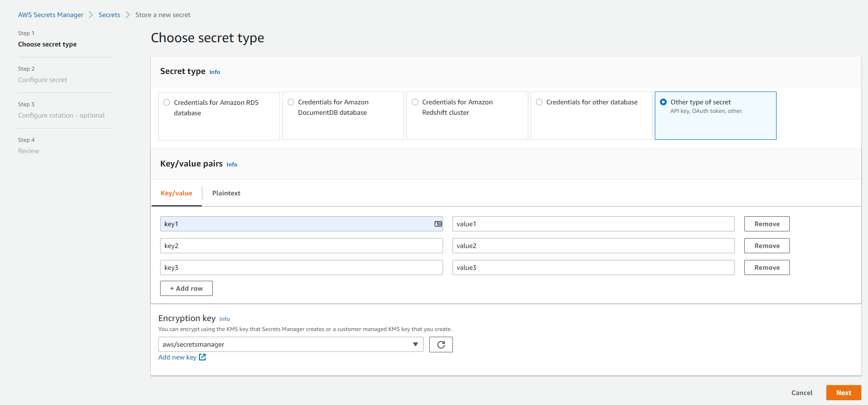This screenshot has width=868, height=405.
Task: Select Credentials for Amazon RDS database
Action: tap(219, 116)
